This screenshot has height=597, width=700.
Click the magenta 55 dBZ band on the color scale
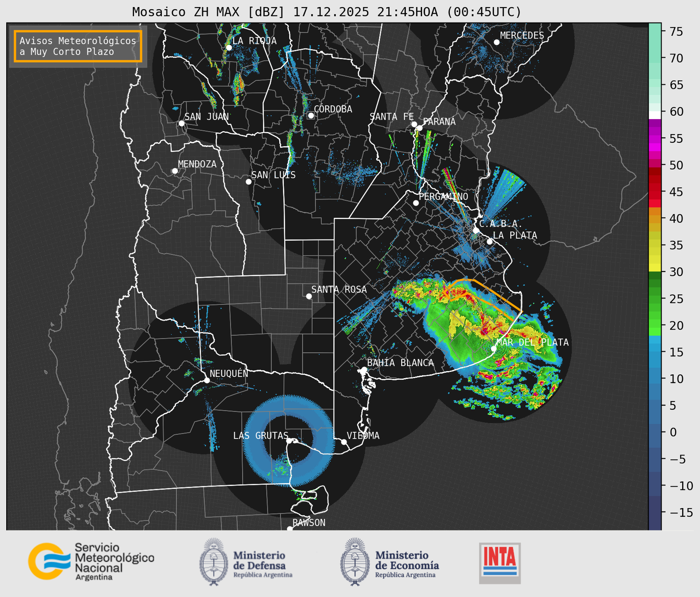pos(655,139)
